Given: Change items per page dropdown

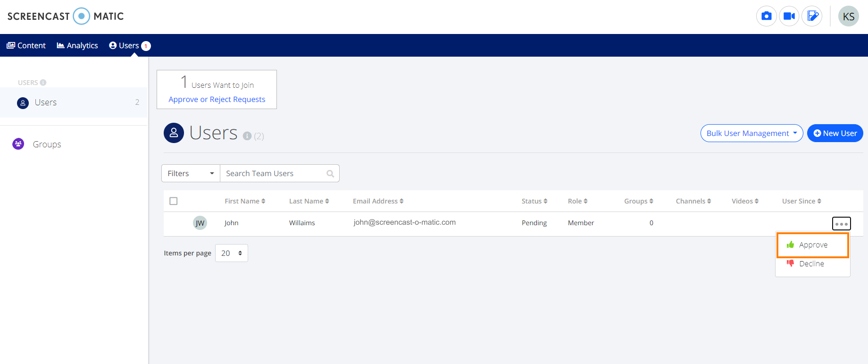Looking at the screenshot, I should pos(232,253).
